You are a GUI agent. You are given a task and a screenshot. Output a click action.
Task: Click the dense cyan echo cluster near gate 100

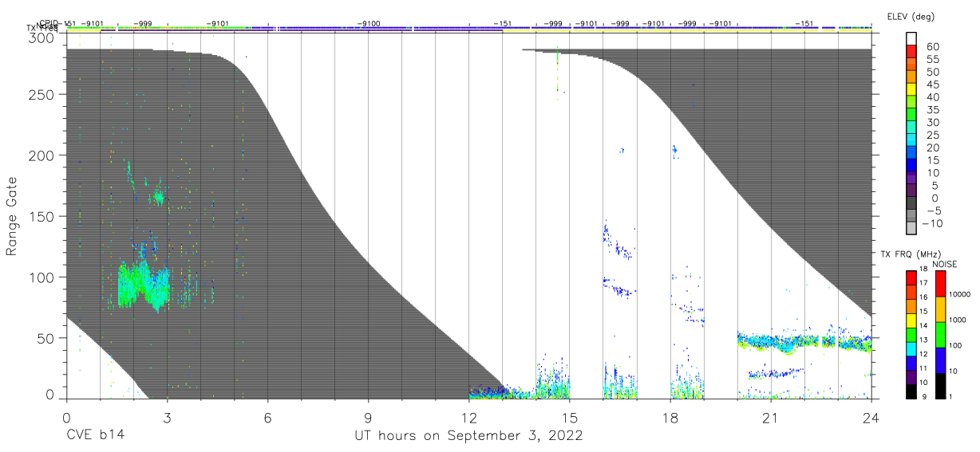(x=144, y=285)
